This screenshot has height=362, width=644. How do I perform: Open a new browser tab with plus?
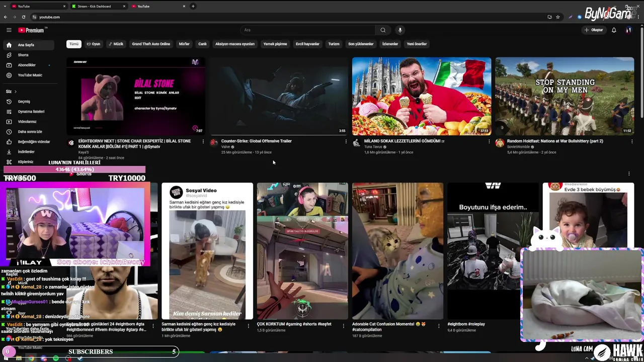coord(193,6)
